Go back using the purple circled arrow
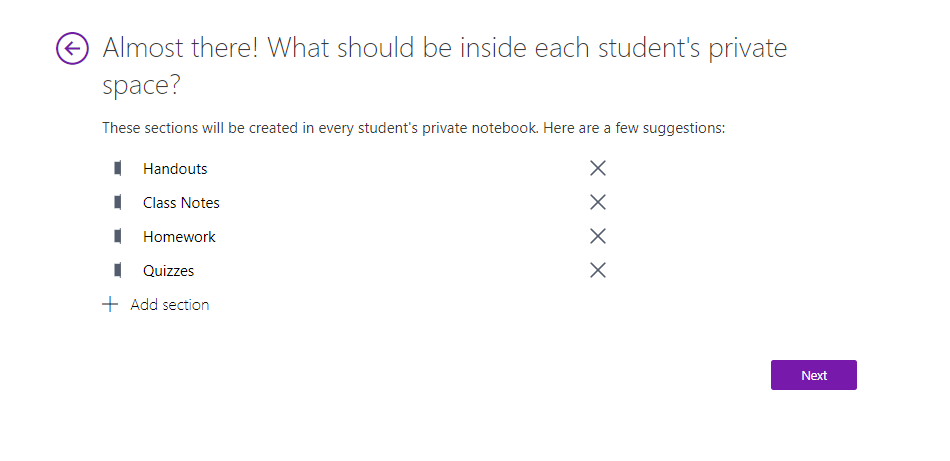This screenshot has width=950, height=461. (x=73, y=48)
